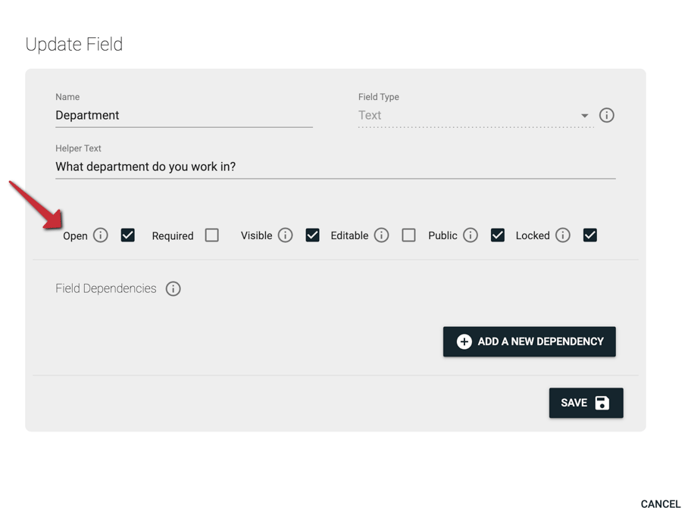688x517 pixels.
Task: Uncheck the Open checkbox
Action: [x=128, y=235]
